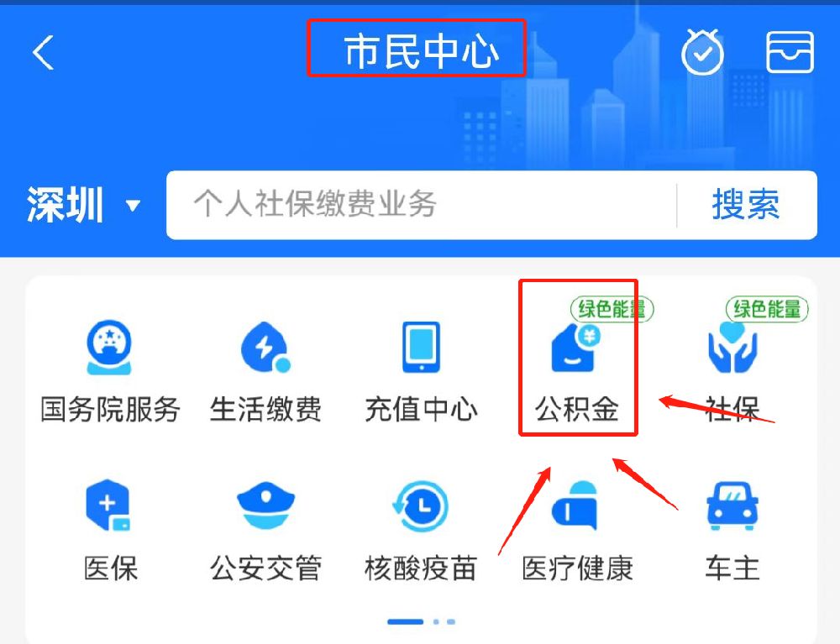The height and width of the screenshot is (644, 840).
Task: Tap the 充值中心 phone recharge icon
Action: coord(421,347)
